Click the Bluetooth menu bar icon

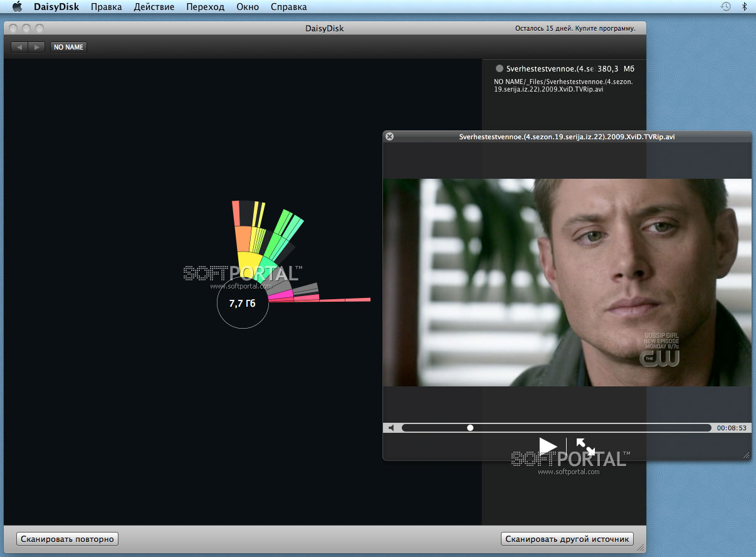pyautogui.click(x=745, y=7)
